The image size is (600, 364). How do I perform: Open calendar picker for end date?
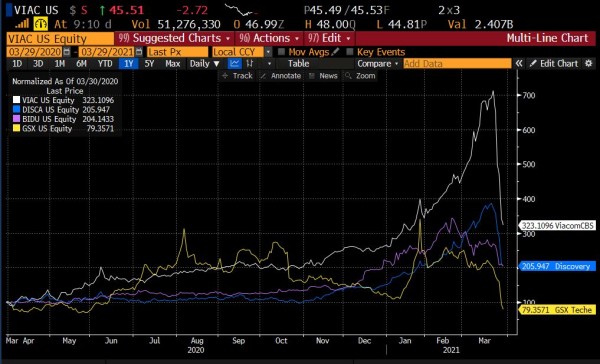(139, 52)
